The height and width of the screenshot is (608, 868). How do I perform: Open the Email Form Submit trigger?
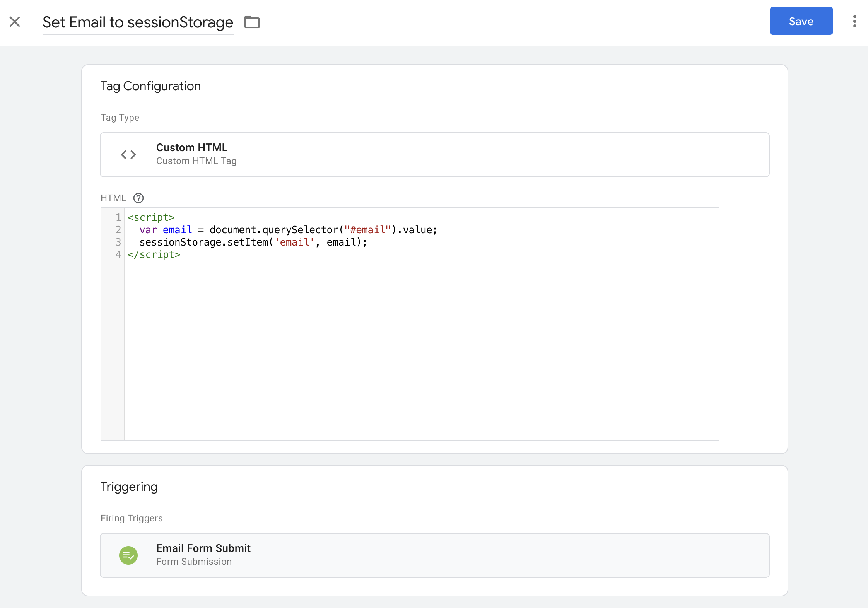[434, 555]
